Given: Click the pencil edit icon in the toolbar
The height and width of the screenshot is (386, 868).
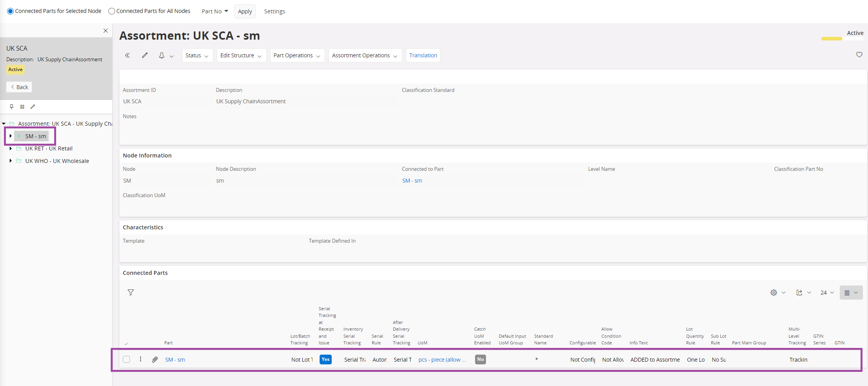Looking at the screenshot, I should click(x=145, y=55).
